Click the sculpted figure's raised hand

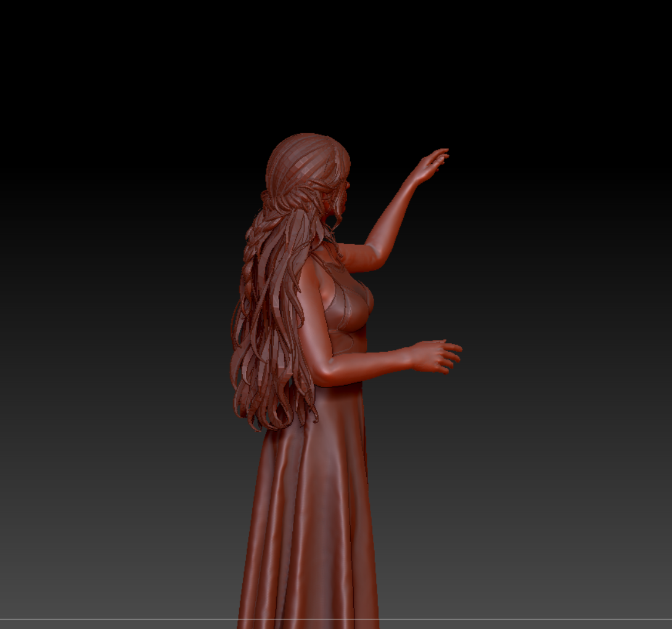(x=431, y=165)
